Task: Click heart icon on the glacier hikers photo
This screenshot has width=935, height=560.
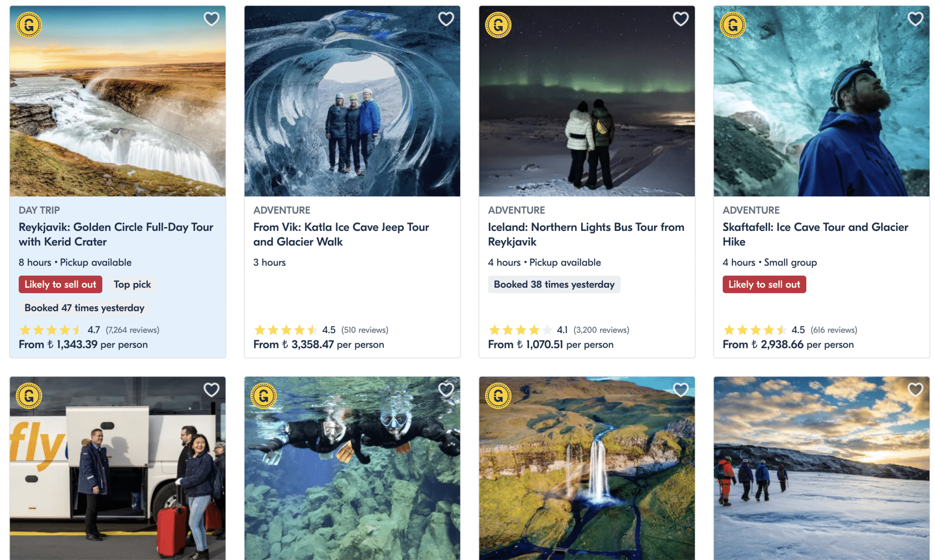Action: pos(915,390)
